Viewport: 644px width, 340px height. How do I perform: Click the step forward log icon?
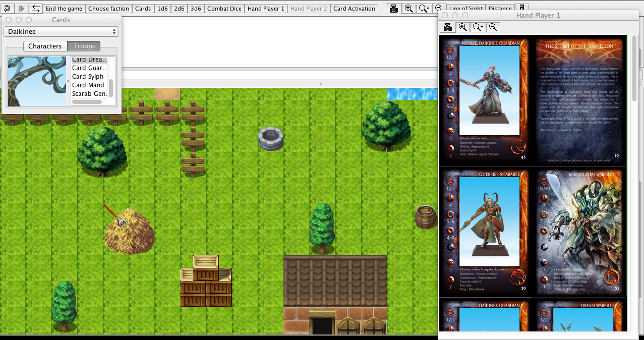(21, 9)
